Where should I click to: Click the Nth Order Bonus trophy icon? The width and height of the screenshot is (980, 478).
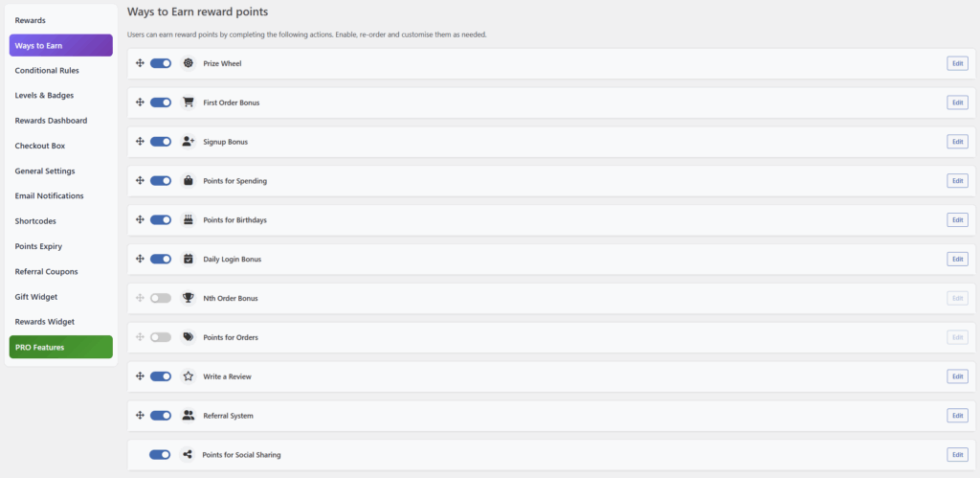click(189, 298)
